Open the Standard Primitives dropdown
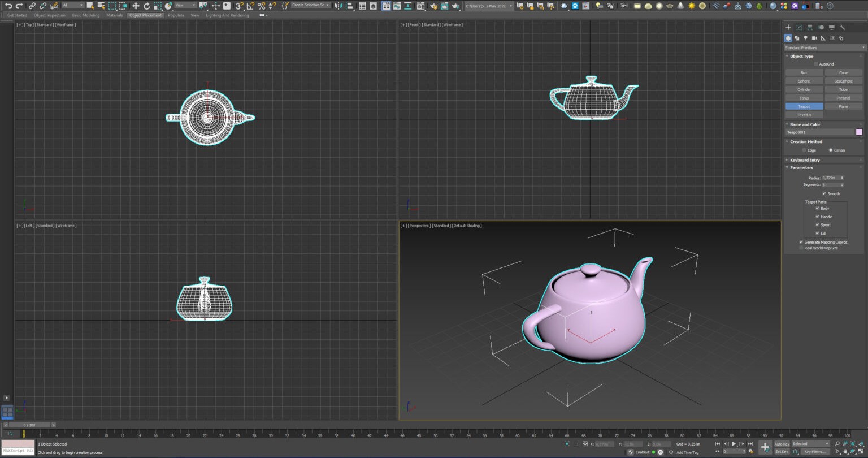Viewport: 868px width, 458px height. (824, 47)
